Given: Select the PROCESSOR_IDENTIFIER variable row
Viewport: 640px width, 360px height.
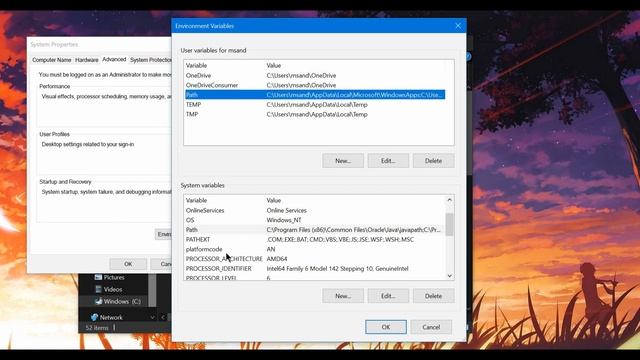Looking at the screenshot, I should (315, 269).
